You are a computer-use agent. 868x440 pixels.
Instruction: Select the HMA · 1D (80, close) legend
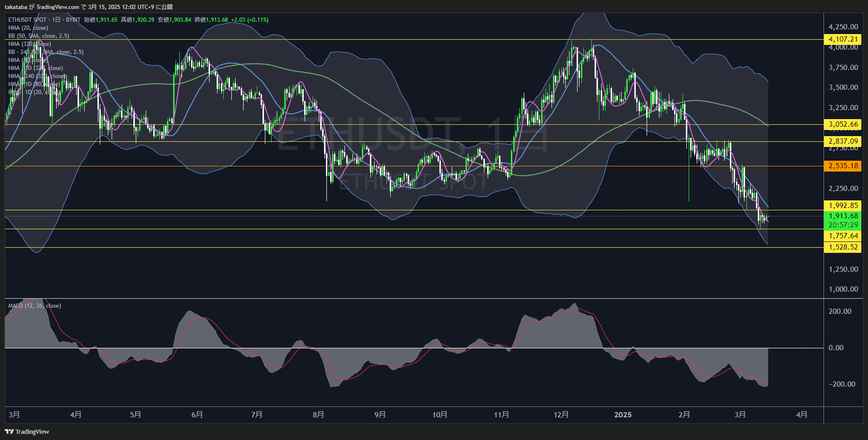point(34,84)
